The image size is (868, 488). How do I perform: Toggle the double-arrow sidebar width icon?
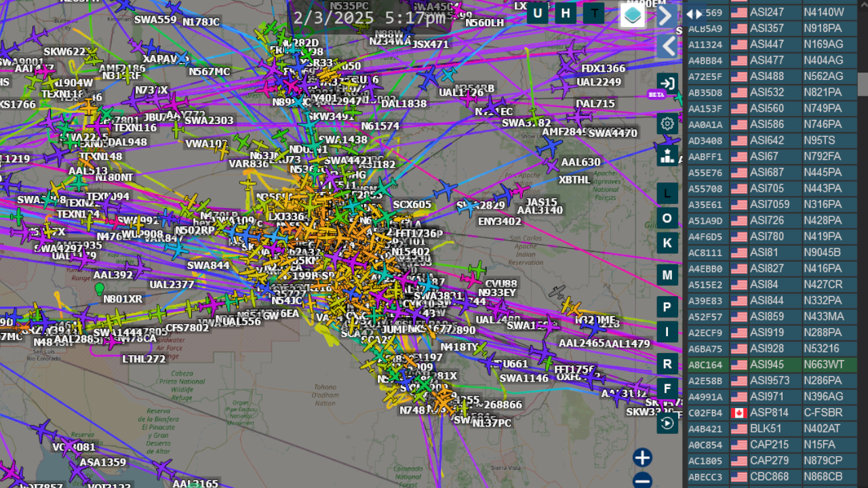694,14
